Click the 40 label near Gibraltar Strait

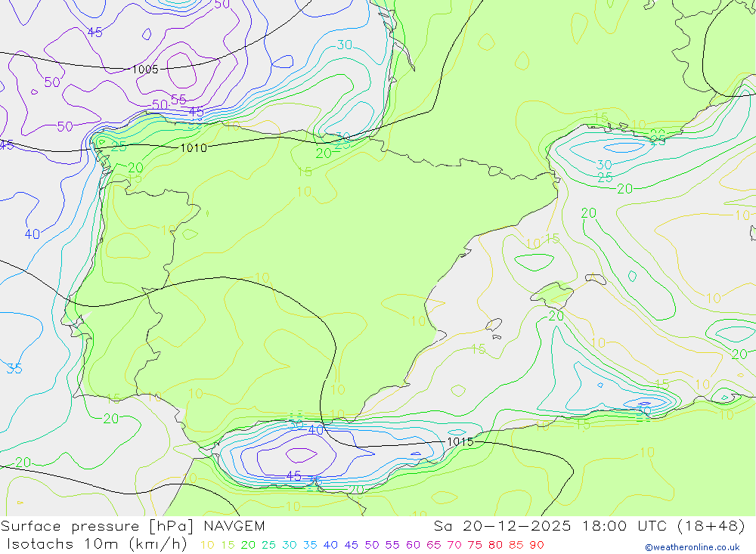point(315,429)
